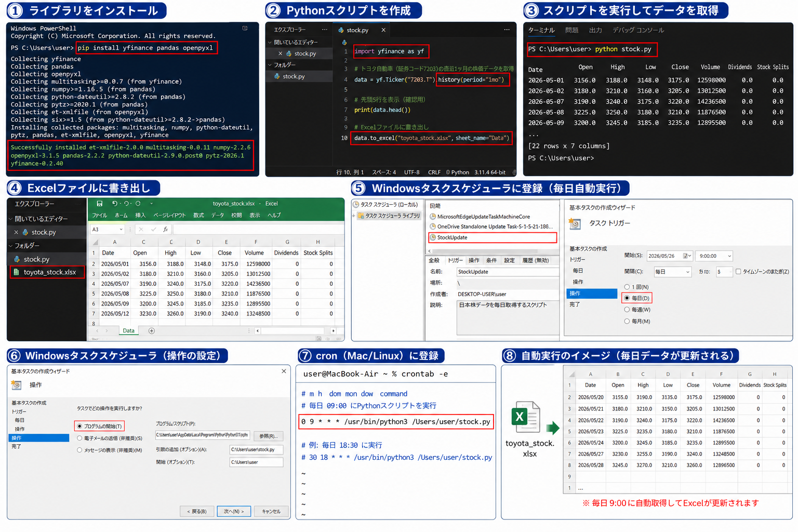Image resolution: width=798 pixels, height=532 pixels.
Task: Click the Python 3.11.4 64-bit interpreter status
Action: pos(478,172)
